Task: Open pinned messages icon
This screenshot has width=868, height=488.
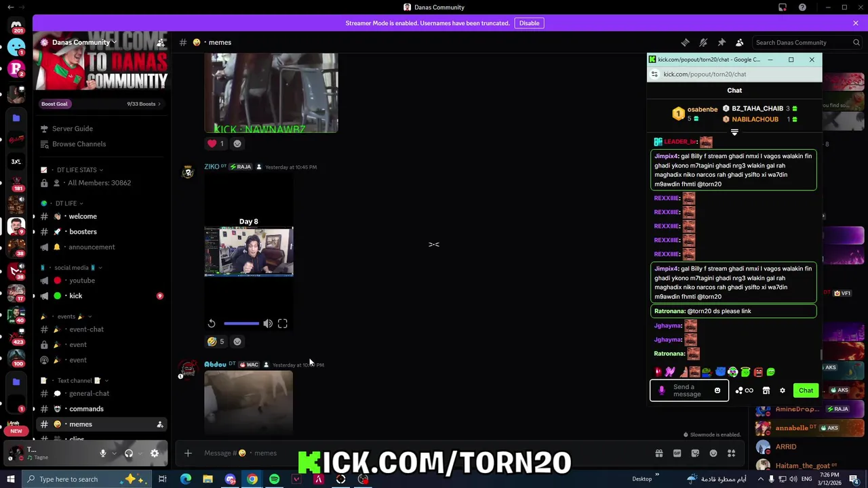Action: [x=722, y=42]
